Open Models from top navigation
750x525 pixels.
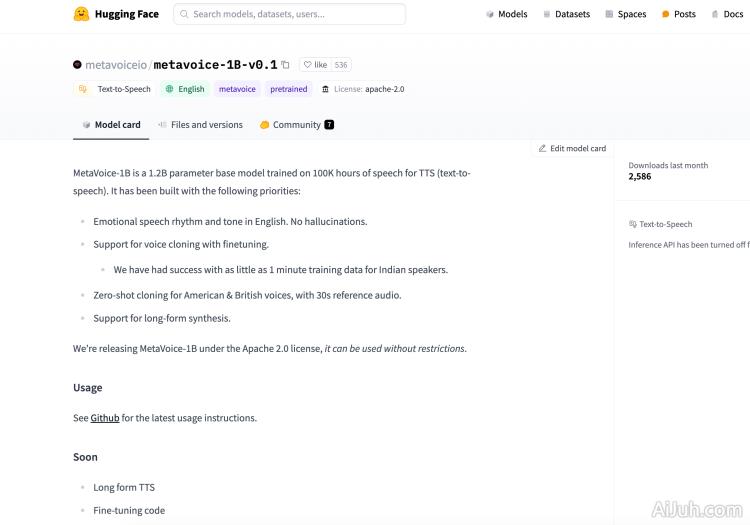click(x=506, y=14)
